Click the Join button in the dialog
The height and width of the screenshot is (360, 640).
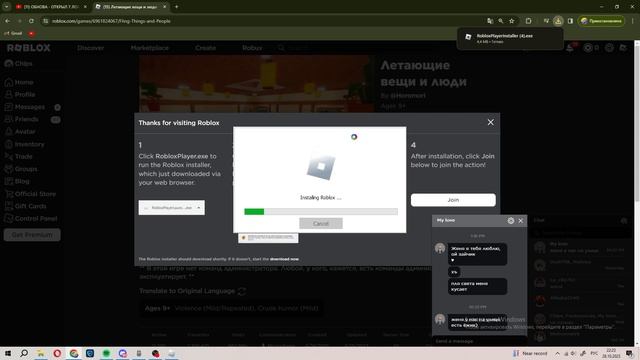453,200
